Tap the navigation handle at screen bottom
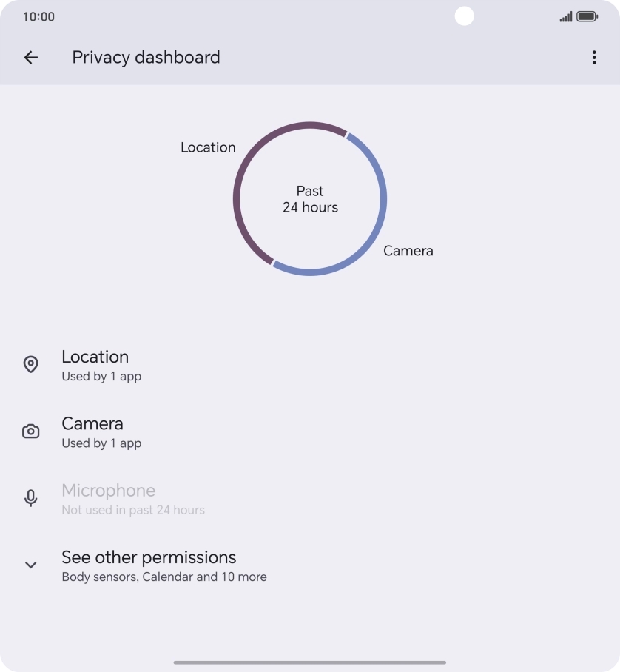Viewport: 620px width, 672px height. point(310,662)
